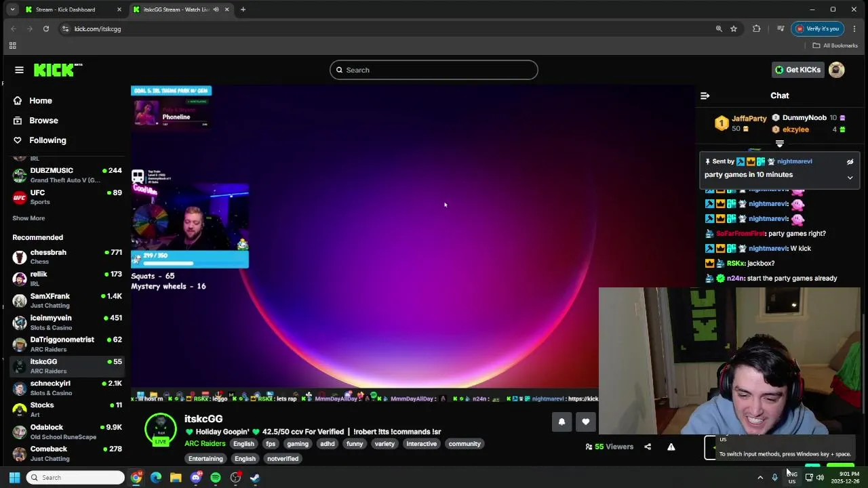Collapse the chat panel with arrow icon
868x488 pixels.
(705, 96)
